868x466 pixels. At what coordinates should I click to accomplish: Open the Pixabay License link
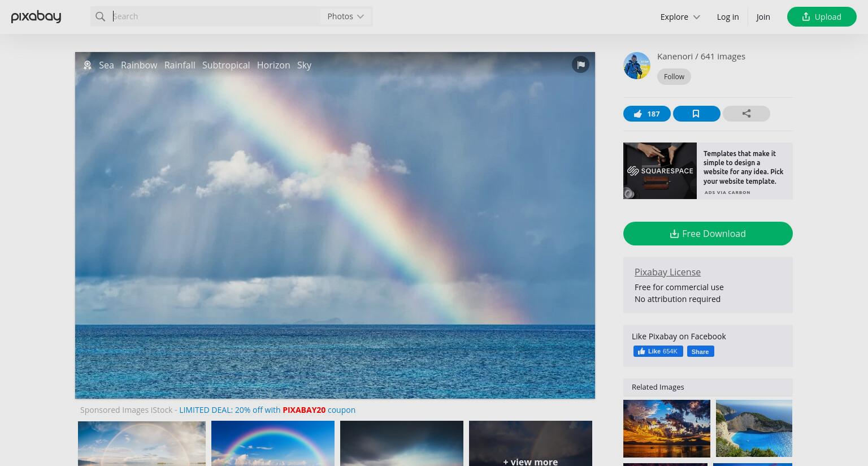(667, 272)
